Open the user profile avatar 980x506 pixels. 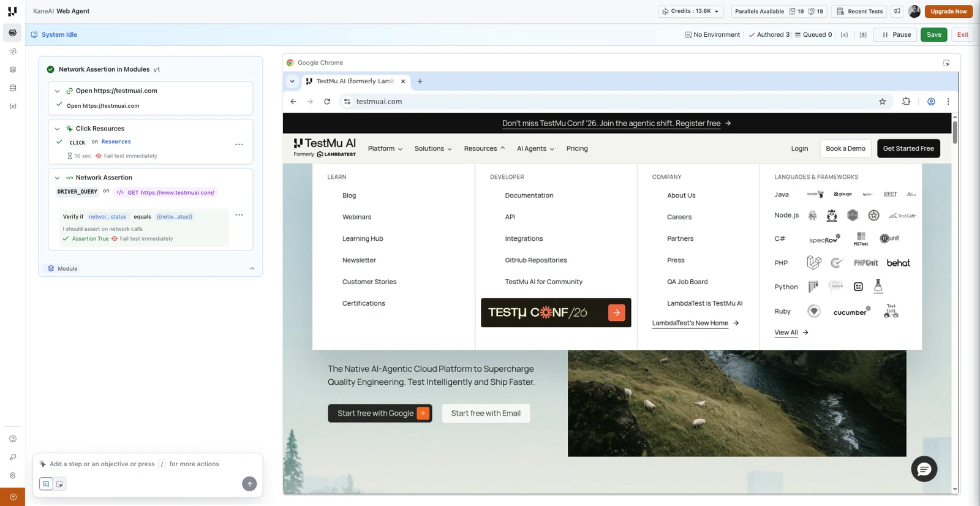[914, 11]
